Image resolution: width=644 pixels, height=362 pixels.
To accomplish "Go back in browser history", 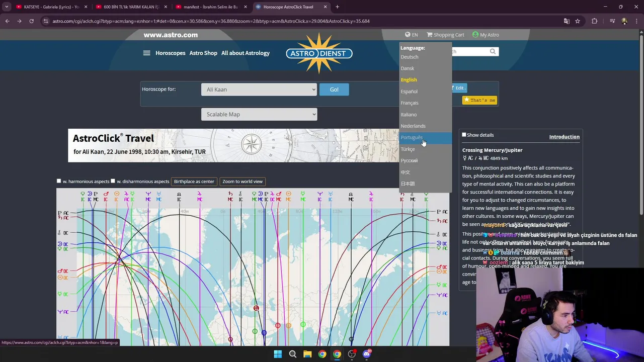I will tap(7, 21).
